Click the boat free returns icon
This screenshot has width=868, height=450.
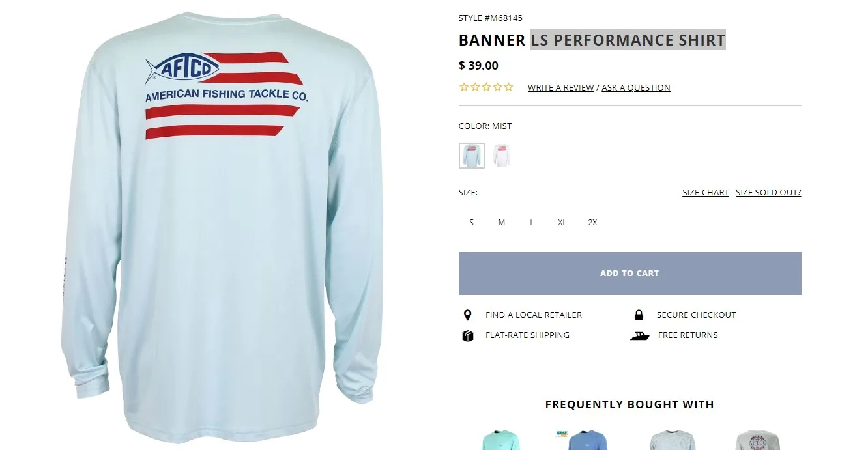pos(640,335)
